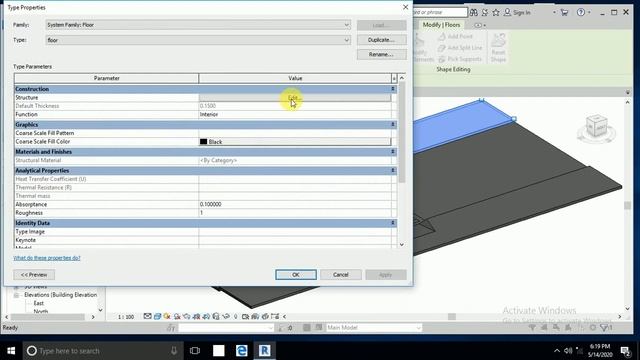Click the Shape Editing panel title
The image size is (640, 360).
(x=453, y=69)
